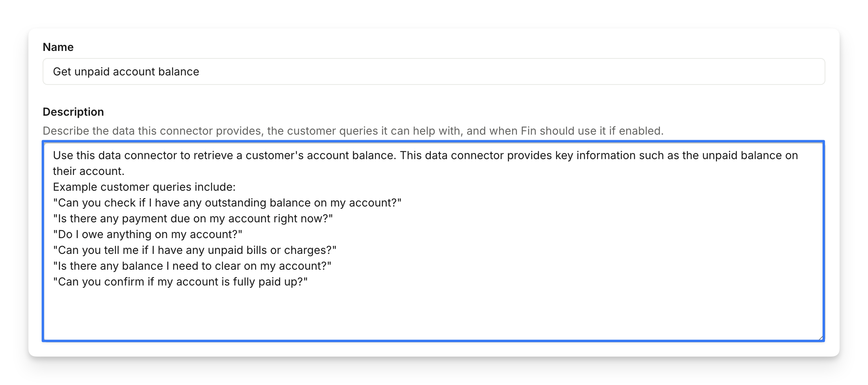Click the word "Get" in the Name field
Image resolution: width=868 pixels, height=385 pixels.
(x=62, y=72)
